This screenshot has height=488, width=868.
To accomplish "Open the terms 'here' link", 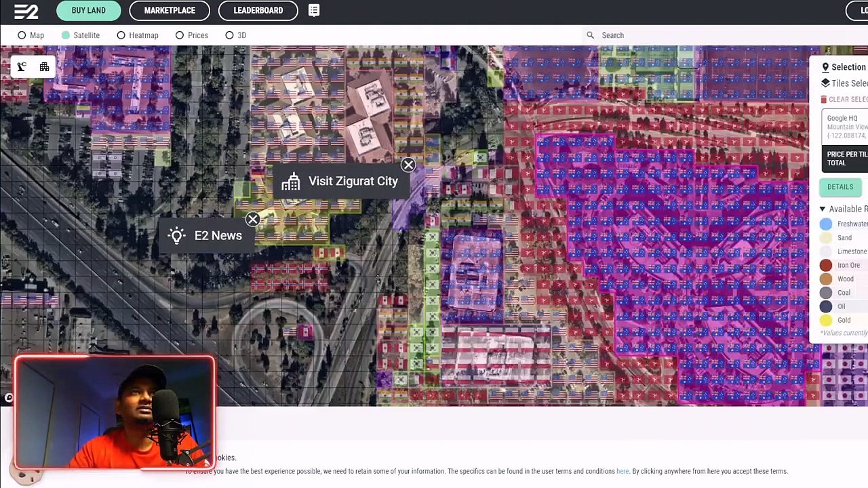I will 623,471.
